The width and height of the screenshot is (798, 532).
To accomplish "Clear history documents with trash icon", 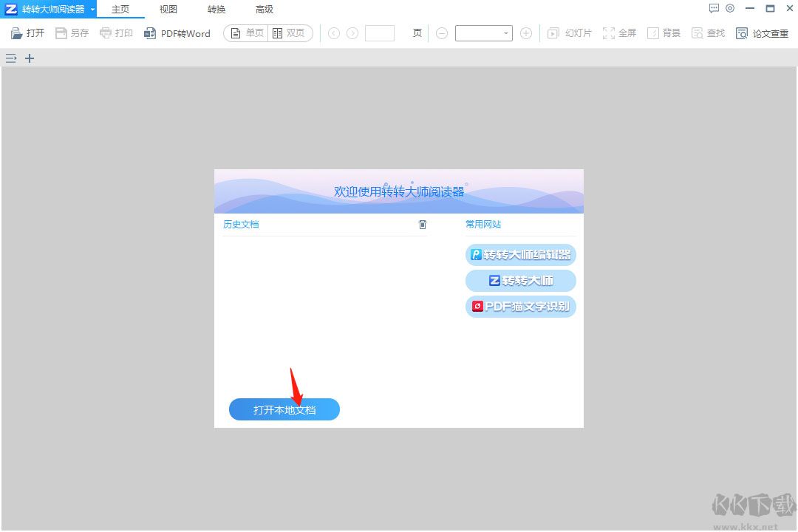I will (x=423, y=225).
